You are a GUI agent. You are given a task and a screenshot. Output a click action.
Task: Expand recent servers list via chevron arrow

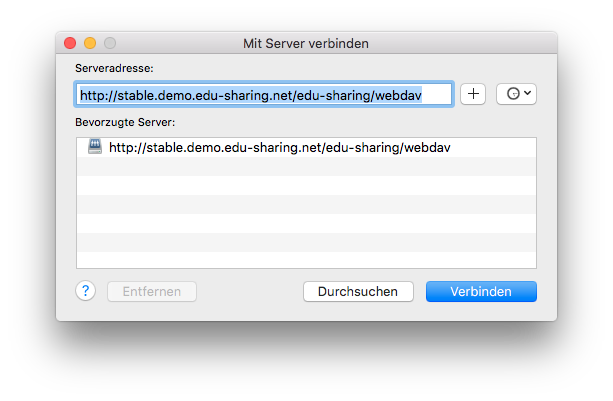tap(527, 93)
